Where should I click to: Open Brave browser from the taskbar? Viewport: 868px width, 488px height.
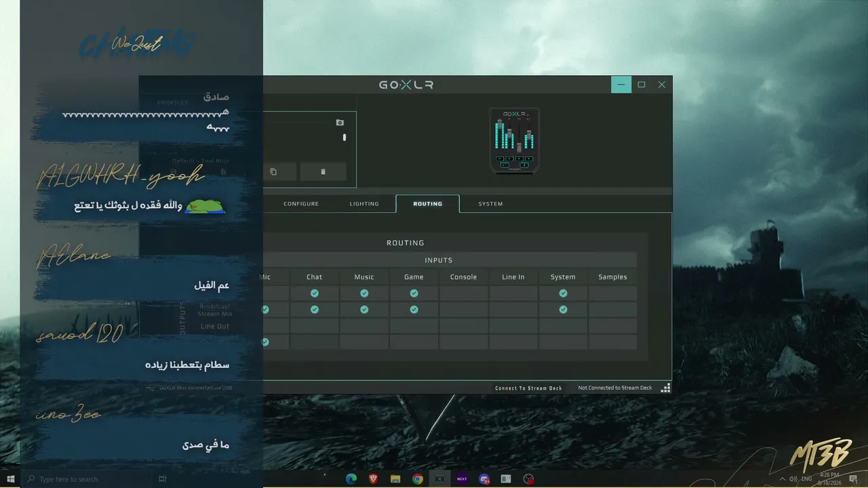[373, 479]
